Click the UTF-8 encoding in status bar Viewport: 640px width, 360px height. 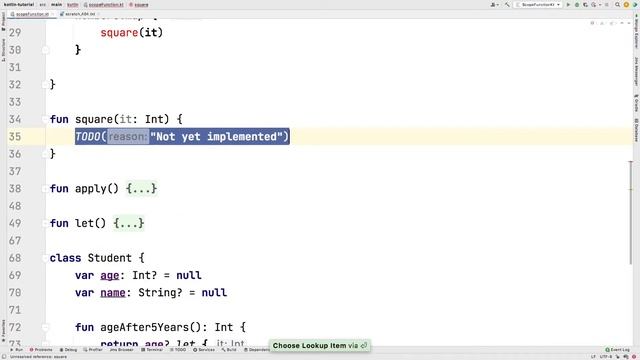(605, 357)
